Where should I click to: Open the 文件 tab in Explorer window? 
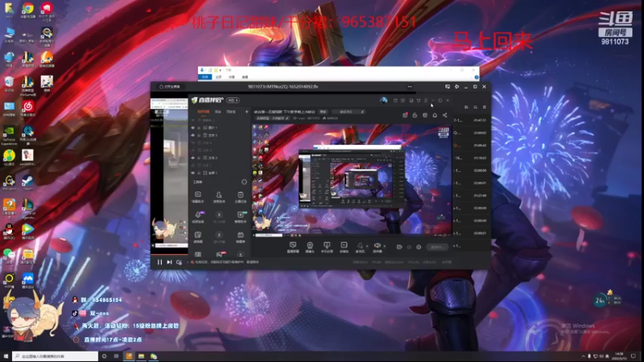tap(205, 76)
